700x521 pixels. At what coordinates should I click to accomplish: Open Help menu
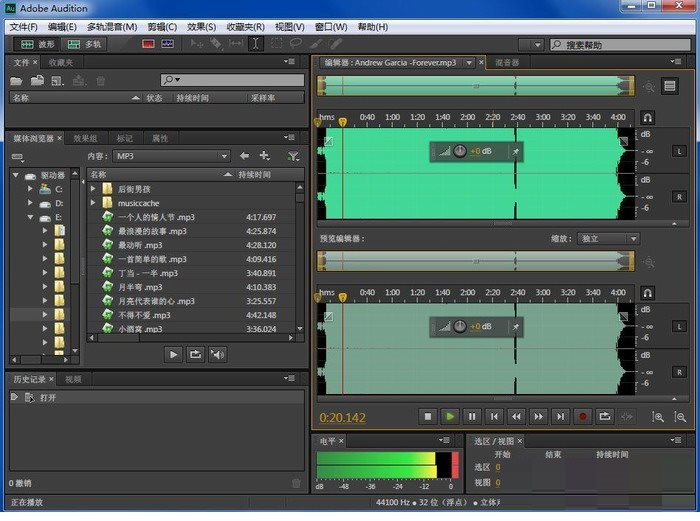click(373, 27)
